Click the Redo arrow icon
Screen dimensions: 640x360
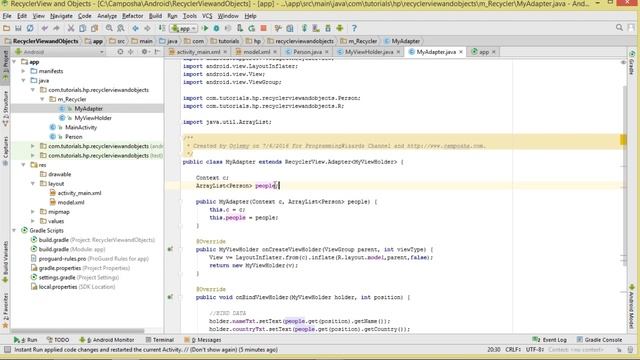56,28
